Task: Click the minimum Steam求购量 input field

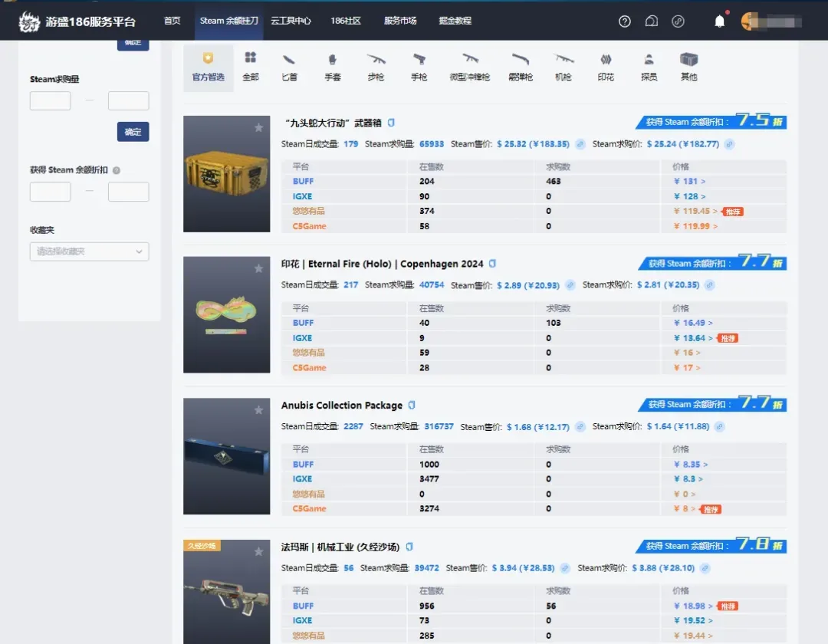Action: (50, 101)
